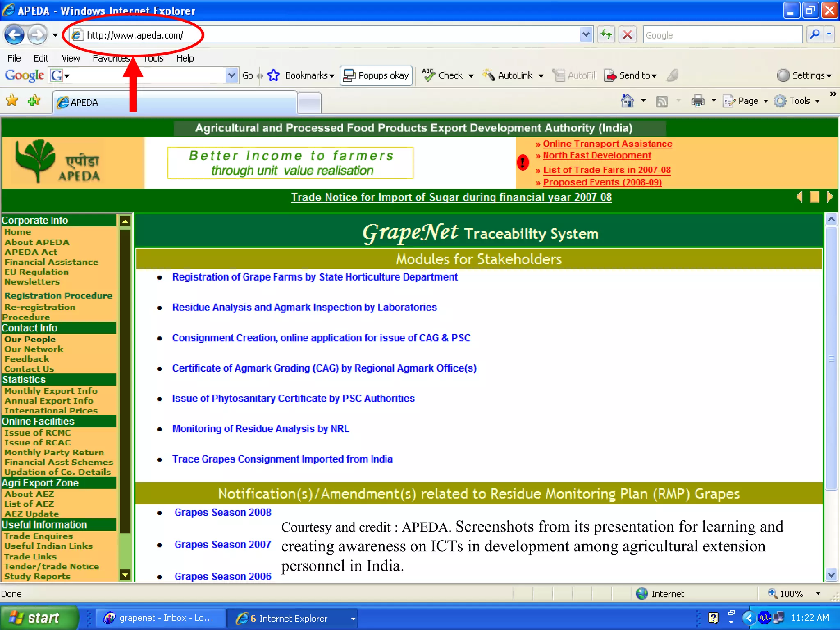The image size is (840, 630).
Task: Open Proposed Events (2008-09) link
Action: (602, 182)
